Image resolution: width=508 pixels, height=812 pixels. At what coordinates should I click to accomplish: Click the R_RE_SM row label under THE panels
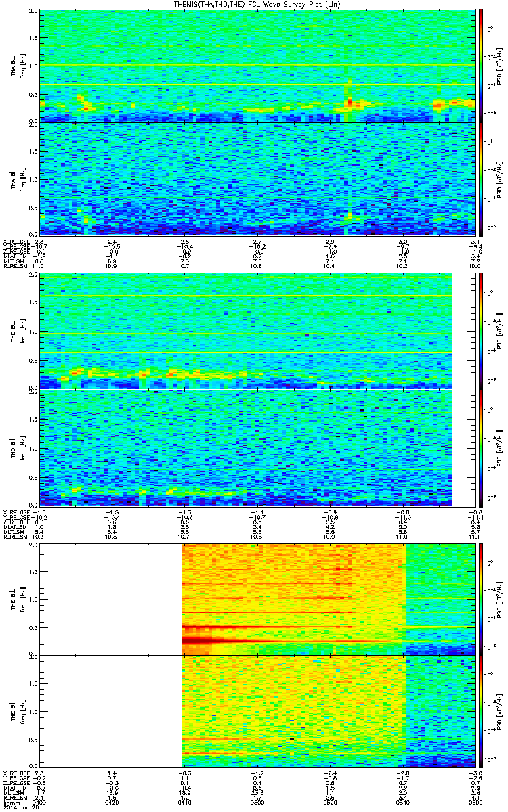pyautogui.click(x=16, y=796)
